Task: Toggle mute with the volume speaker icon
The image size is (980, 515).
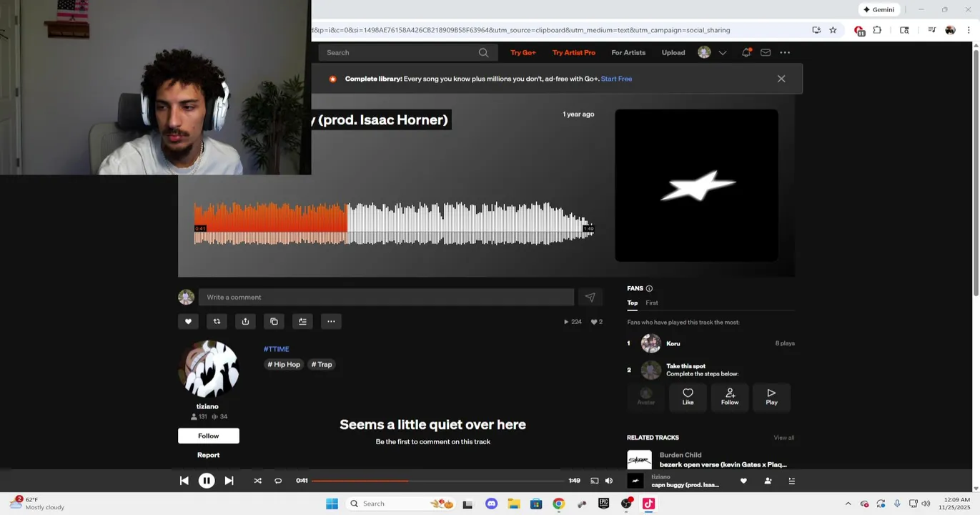Action: (609, 481)
